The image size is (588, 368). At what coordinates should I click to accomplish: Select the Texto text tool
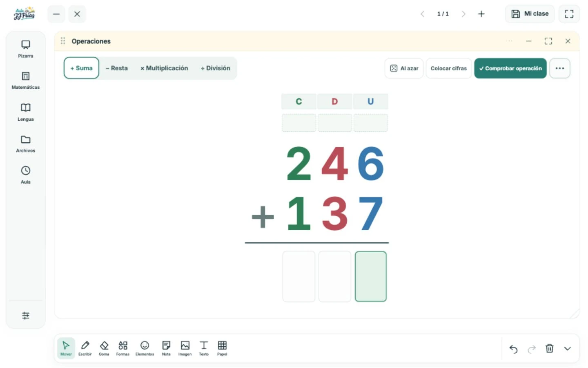tap(204, 348)
